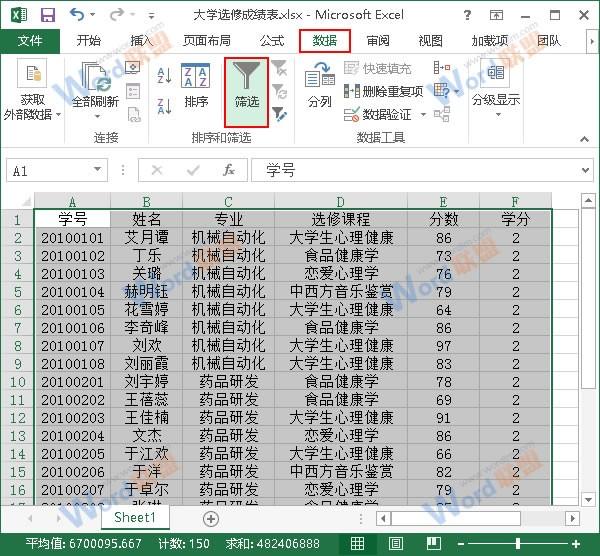Image resolution: width=600 pixels, height=556 pixels.
Task: Click Edit Links icon
Action: click(x=134, y=114)
